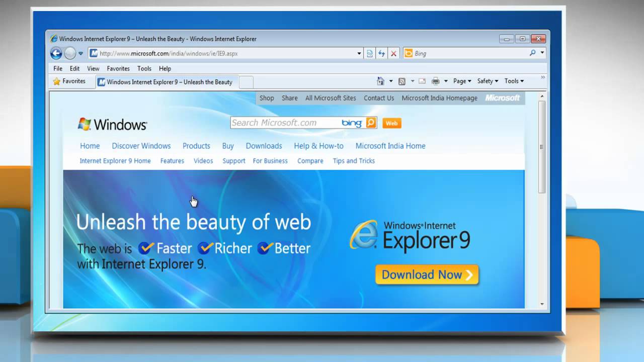The height and width of the screenshot is (362, 644).
Task: Click the orange Web button
Action: point(392,123)
